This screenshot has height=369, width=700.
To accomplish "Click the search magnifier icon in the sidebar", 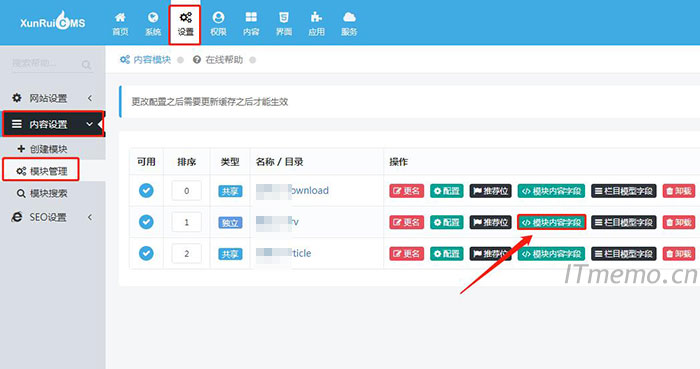I will (x=86, y=65).
